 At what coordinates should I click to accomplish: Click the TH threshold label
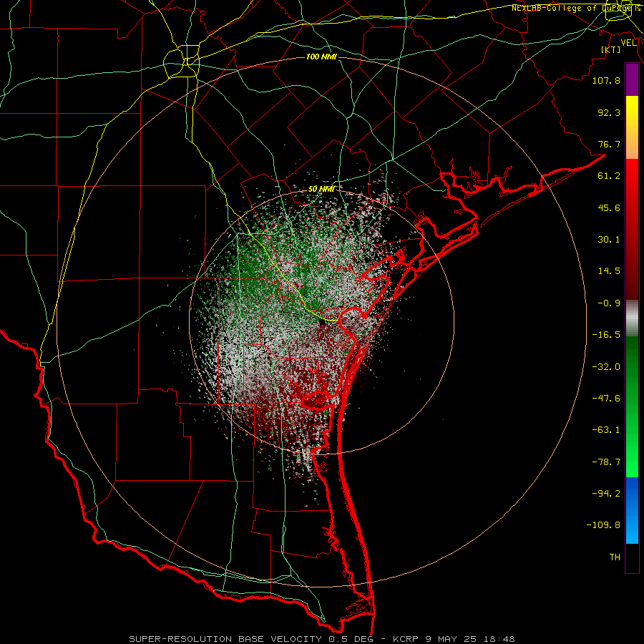click(x=615, y=557)
